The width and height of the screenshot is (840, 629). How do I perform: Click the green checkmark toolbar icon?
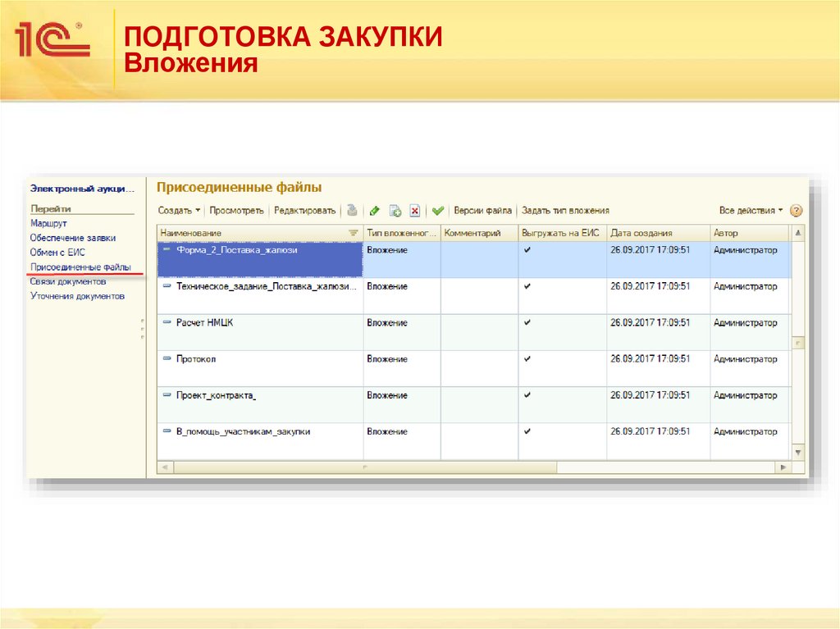point(438,211)
